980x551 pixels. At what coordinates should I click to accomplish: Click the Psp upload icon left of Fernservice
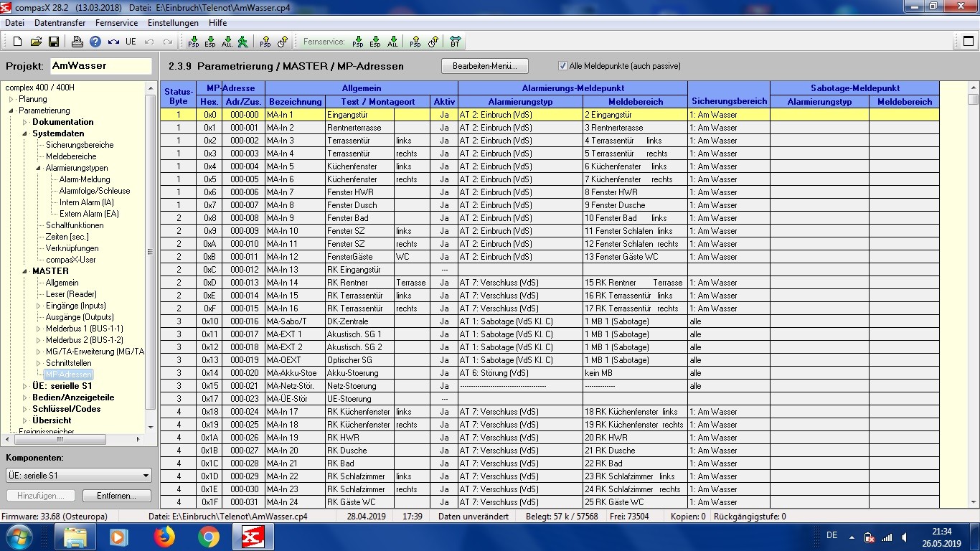pos(265,42)
